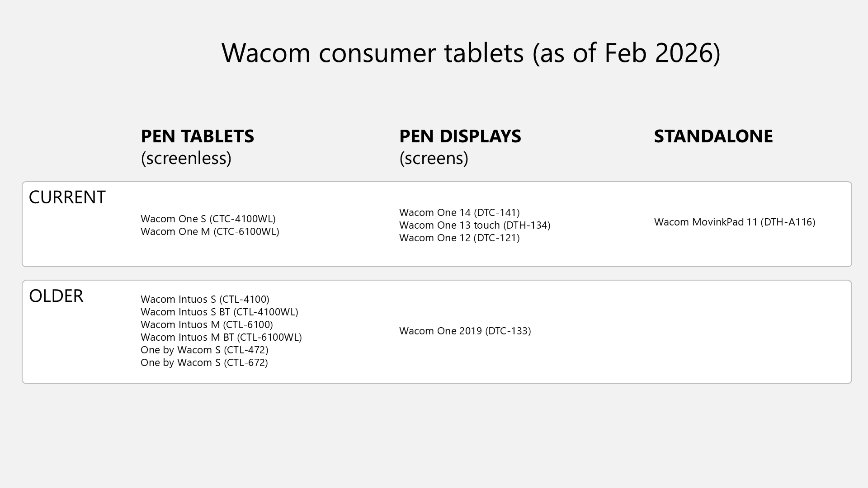Click the PEN TABLETS column heading
This screenshot has height=488, width=868.
[x=197, y=136]
